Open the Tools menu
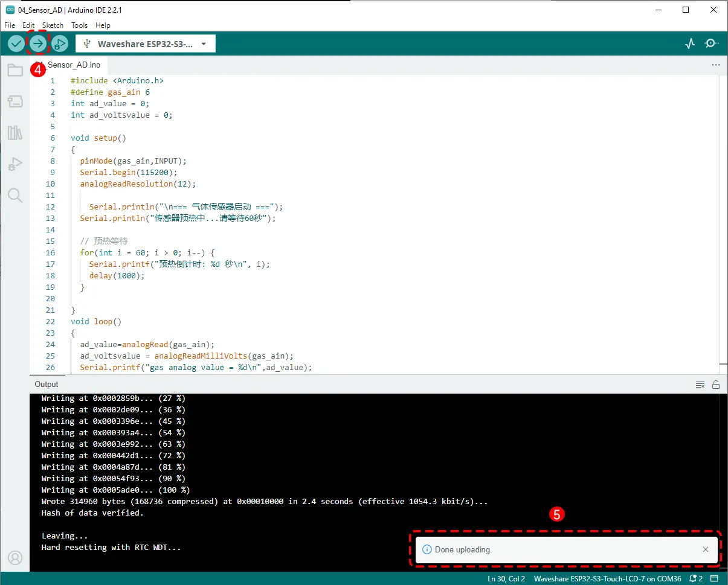The height and width of the screenshot is (585, 728). [79, 25]
